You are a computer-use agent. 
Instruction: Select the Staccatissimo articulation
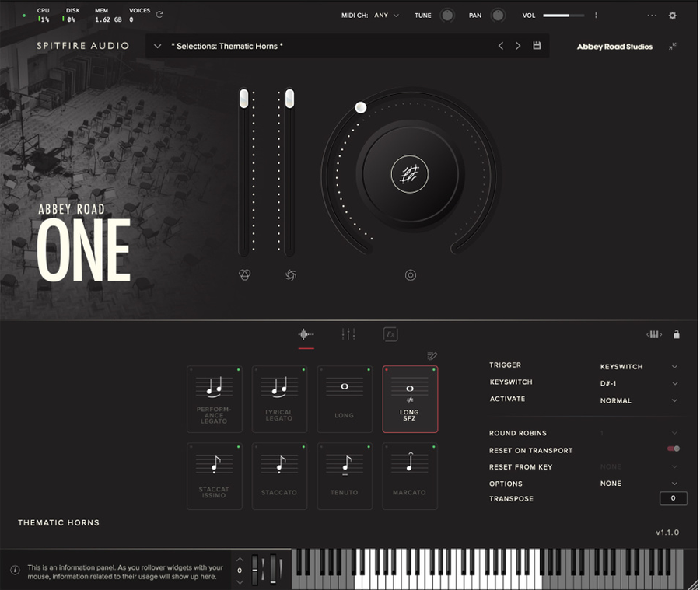pos(215,477)
